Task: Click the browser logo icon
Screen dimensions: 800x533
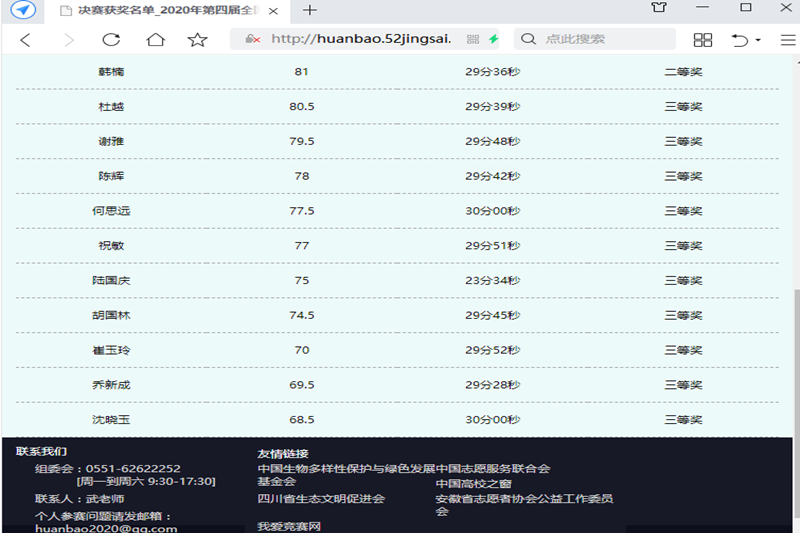Action: (23, 10)
